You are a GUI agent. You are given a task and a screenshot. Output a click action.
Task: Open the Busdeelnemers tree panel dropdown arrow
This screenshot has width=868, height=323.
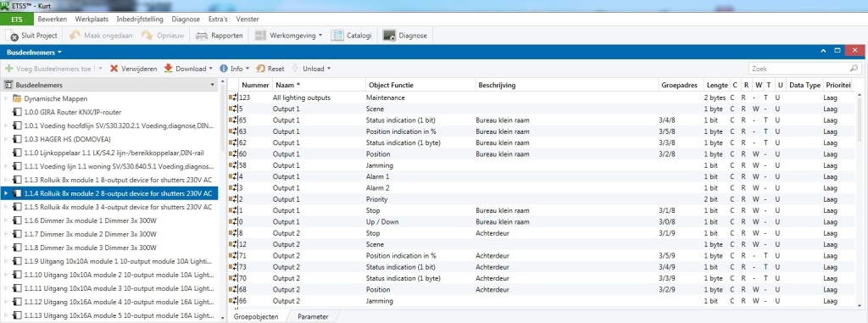(213, 86)
